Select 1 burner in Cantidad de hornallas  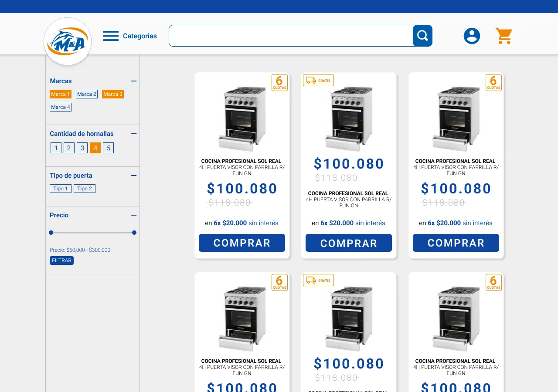tap(56, 148)
